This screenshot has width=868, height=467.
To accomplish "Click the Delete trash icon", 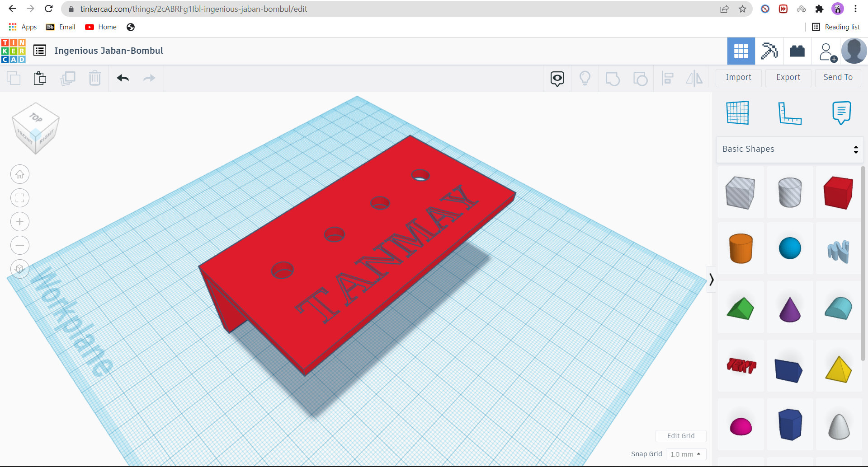I will [x=95, y=78].
